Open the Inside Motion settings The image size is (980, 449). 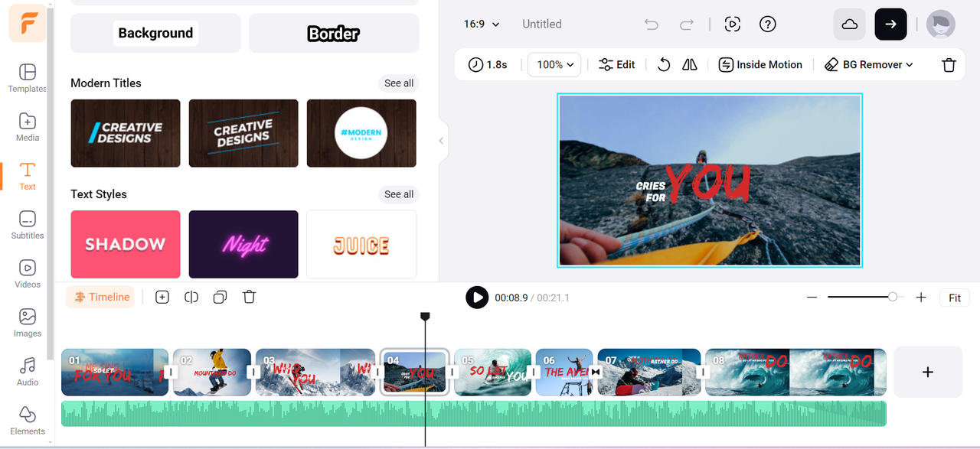(760, 65)
